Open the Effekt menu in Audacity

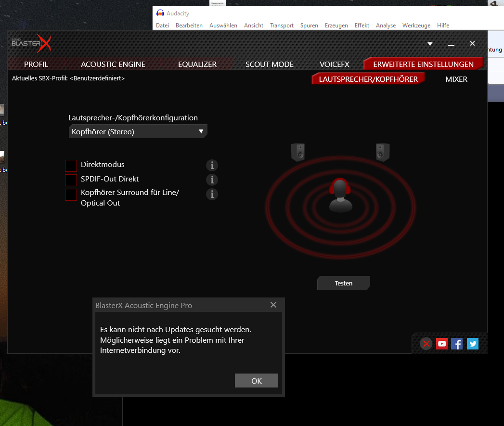(362, 25)
